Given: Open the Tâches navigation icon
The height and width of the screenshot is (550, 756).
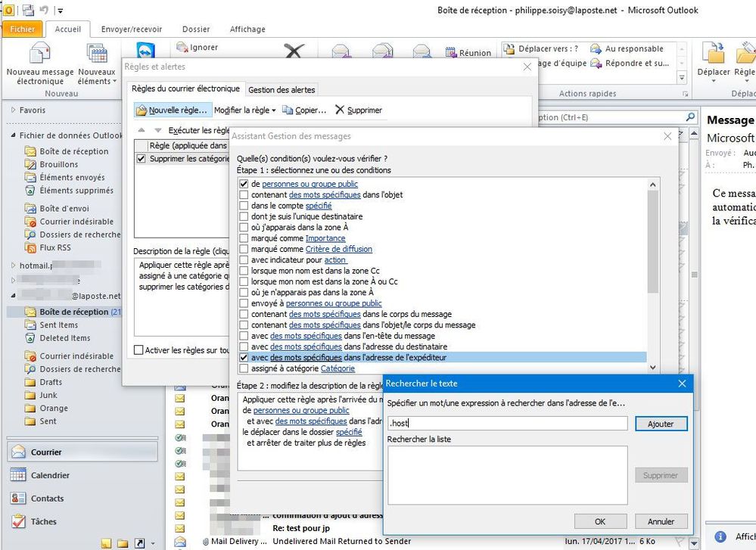Looking at the screenshot, I should 17,521.
